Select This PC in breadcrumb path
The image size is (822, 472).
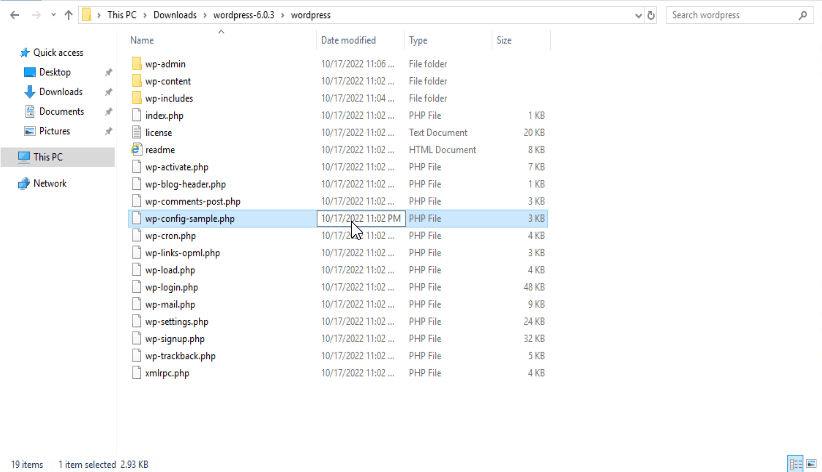pyautogui.click(x=122, y=15)
